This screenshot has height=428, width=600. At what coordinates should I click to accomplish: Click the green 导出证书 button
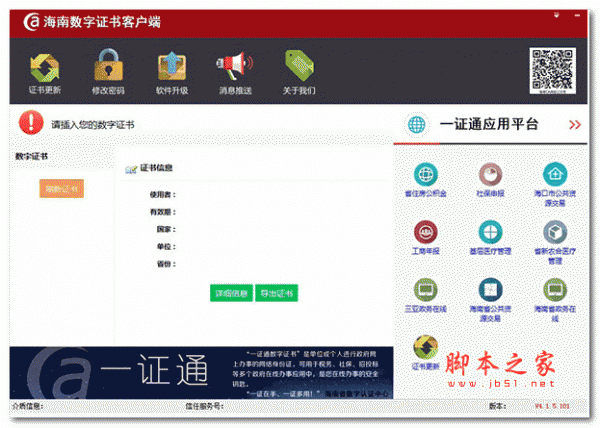coord(277,293)
